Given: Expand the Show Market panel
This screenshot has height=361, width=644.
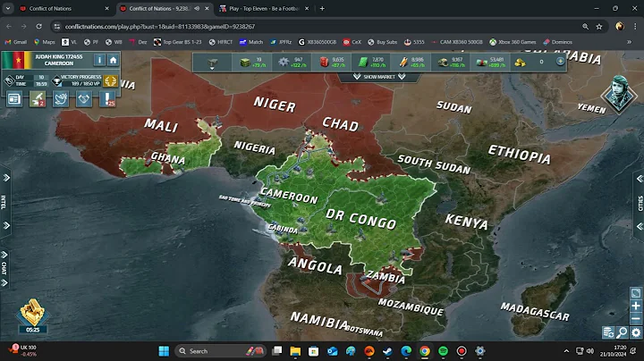Looking at the screenshot, I should pos(379,77).
